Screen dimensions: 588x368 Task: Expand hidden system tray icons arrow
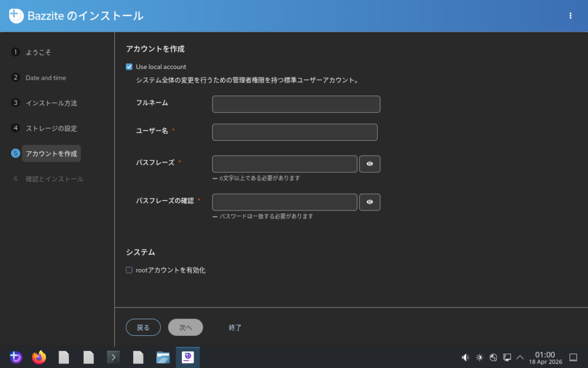click(520, 358)
